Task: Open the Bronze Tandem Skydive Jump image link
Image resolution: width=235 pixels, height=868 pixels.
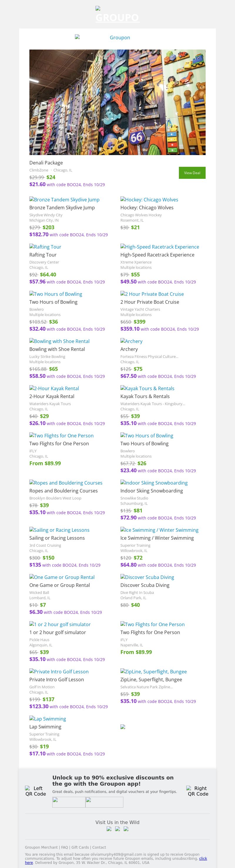Action: click(x=64, y=199)
